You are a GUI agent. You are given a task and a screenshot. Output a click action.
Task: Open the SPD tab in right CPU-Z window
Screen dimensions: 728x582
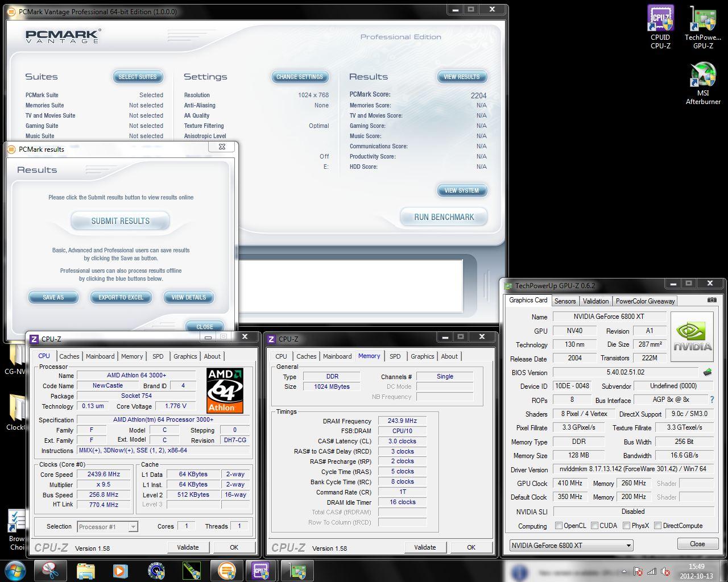[x=395, y=356]
